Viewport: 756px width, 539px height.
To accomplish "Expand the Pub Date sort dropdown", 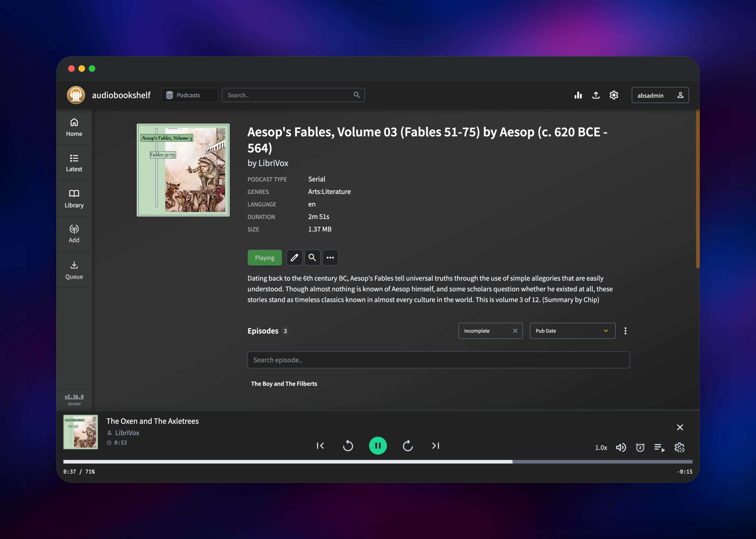I will click(x=573, y=331).
